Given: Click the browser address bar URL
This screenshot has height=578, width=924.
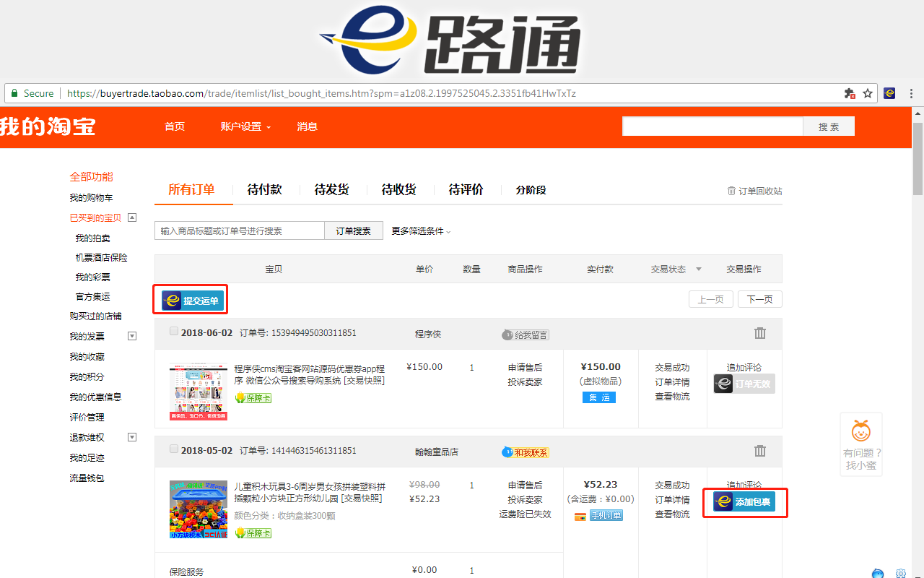Looking at the screenshot, I should coord(321,93).
